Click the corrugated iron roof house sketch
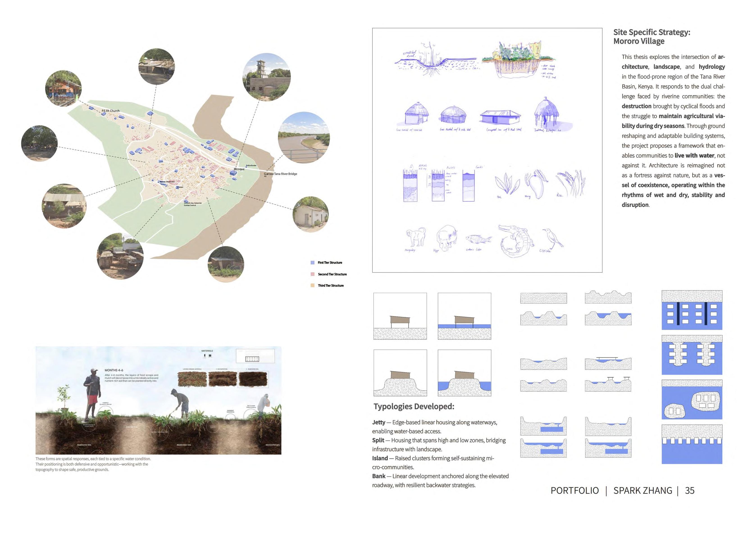Image resolution: width=756 pixels, height=534 pixels. pos(500,117)
